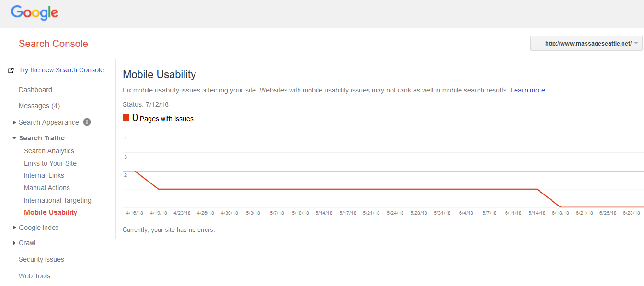The width and height of the screenshot is (644, 286).
Task: Click the Currently, your site has no errors message
Action: pos(169,230)
